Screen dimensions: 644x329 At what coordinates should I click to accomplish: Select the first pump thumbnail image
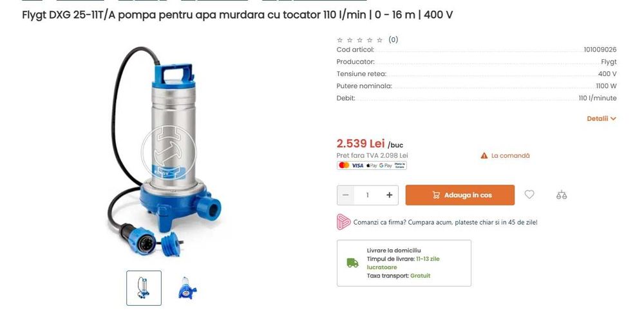144,288
